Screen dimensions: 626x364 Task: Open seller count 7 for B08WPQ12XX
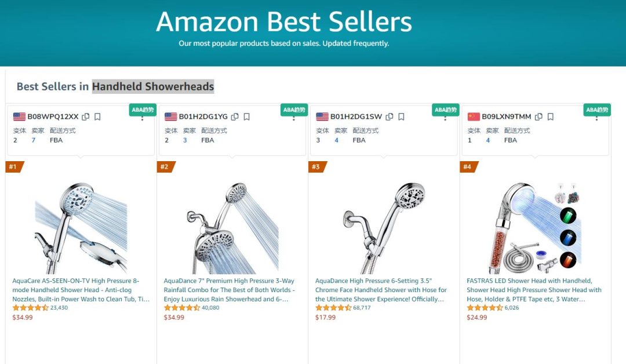point(34,140)
